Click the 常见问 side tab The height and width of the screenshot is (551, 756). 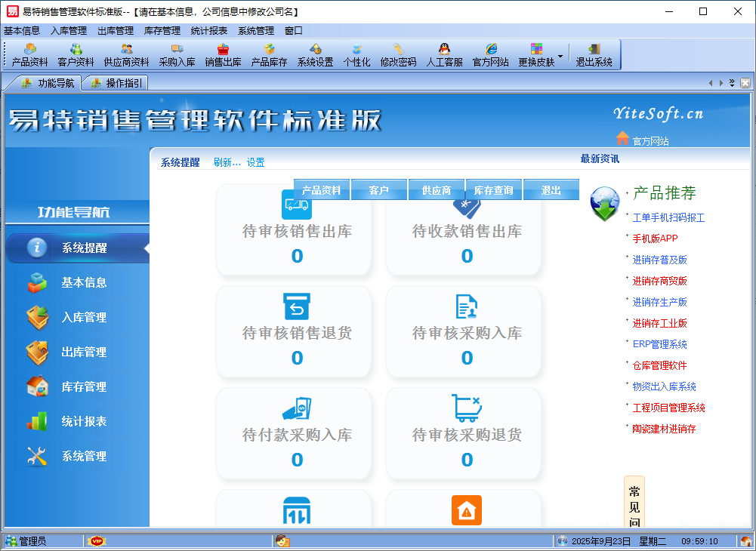(x=634, y=502)
